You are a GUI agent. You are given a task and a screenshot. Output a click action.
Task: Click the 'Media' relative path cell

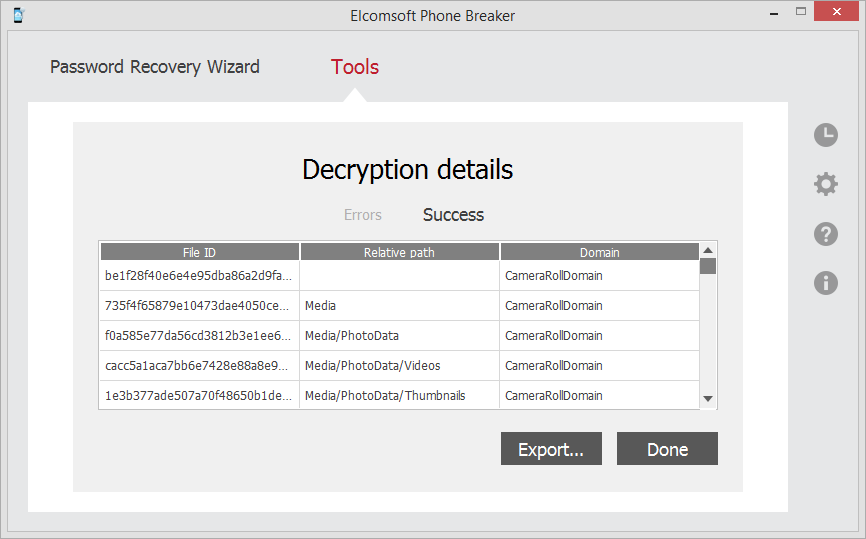[399, 305]
